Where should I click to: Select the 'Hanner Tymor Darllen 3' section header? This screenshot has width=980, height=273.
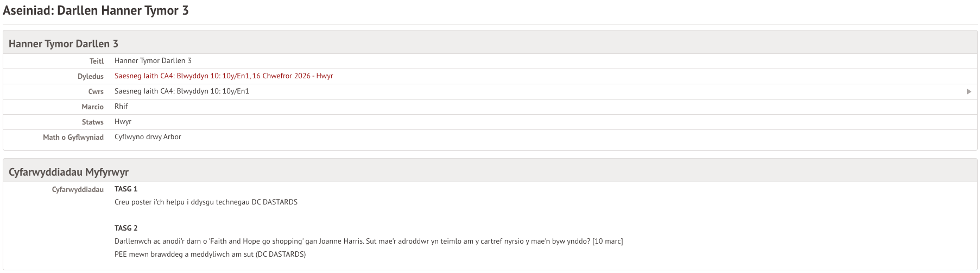64,44
